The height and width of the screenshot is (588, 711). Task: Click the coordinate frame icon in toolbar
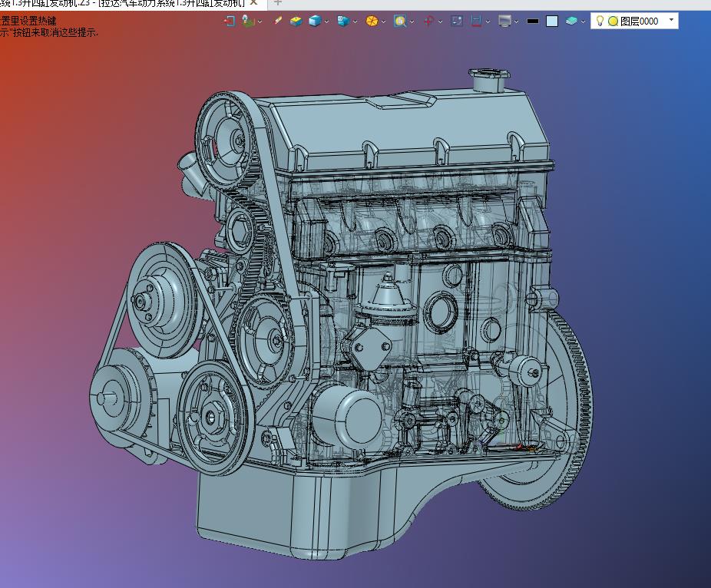[248, 21]
